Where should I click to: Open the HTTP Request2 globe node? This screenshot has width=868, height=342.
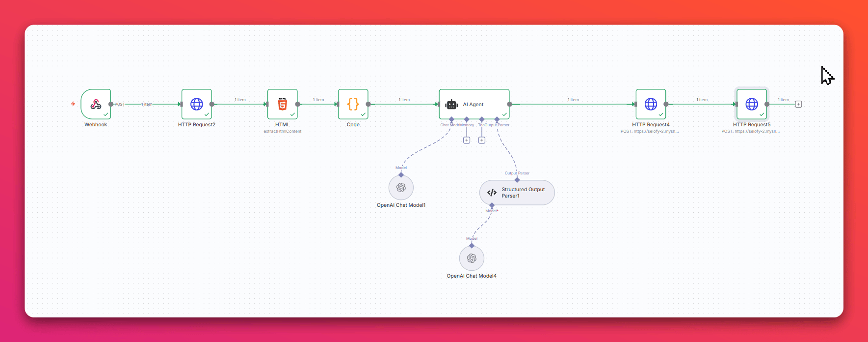click(197, 104)
